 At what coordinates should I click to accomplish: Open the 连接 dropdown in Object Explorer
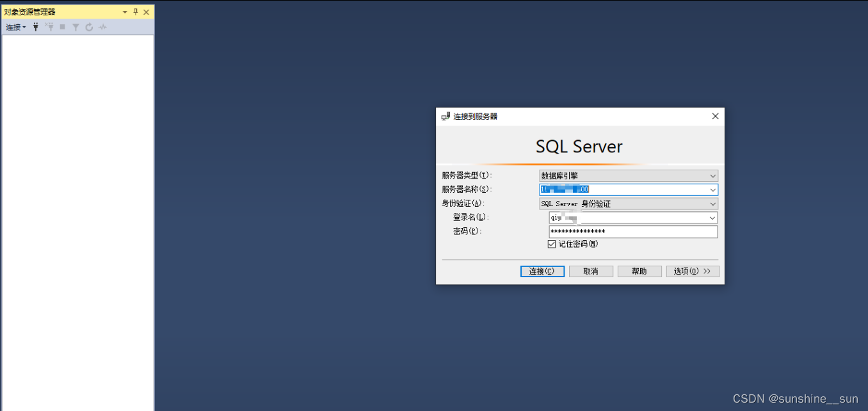click(16, 27)
